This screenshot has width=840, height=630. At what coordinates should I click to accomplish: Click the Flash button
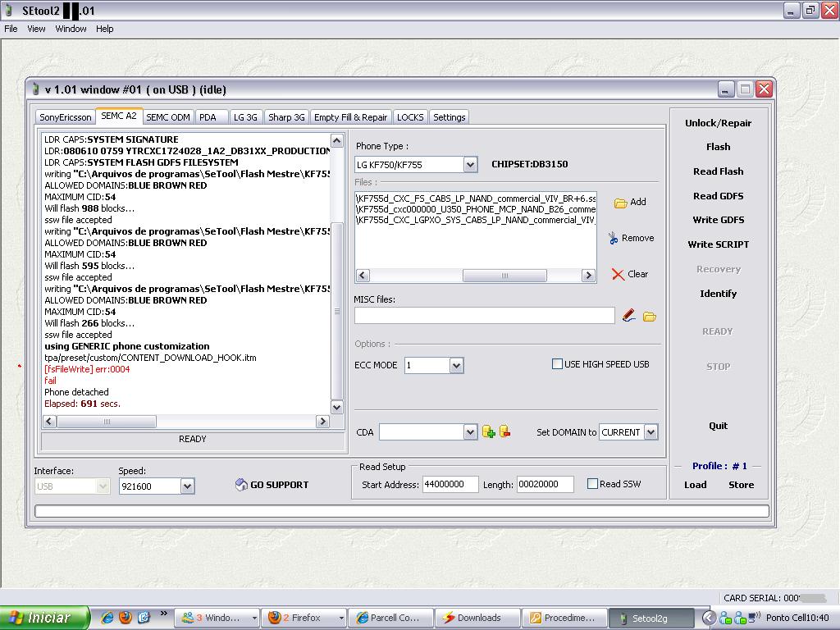718,147
